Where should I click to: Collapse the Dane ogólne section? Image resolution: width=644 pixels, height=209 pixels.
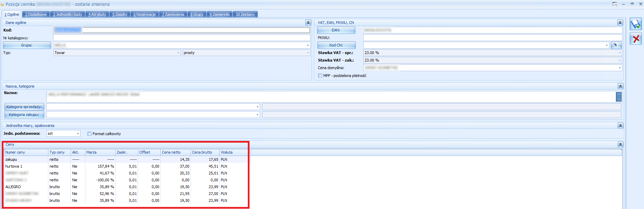[308, 23]
